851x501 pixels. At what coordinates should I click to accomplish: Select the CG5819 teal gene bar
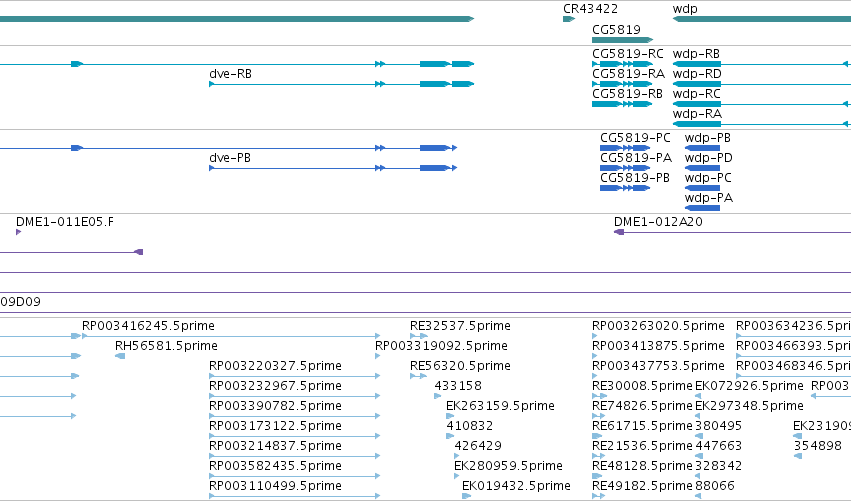coord(623,40)
